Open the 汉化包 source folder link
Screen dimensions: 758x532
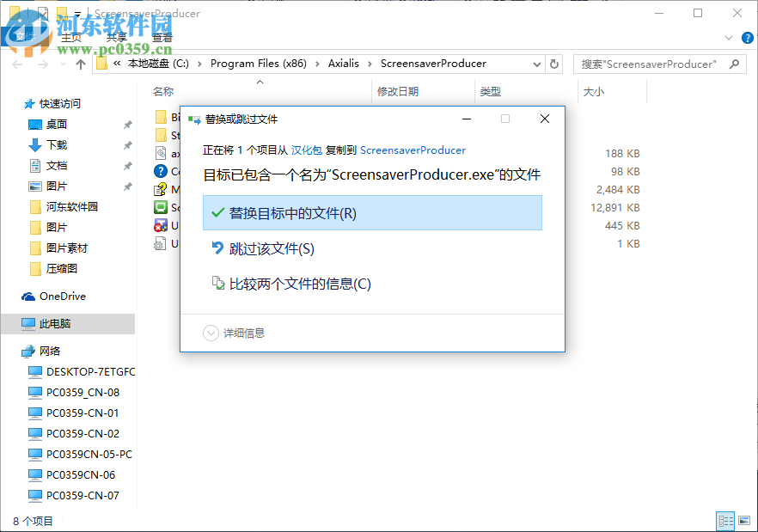point(307,150)
